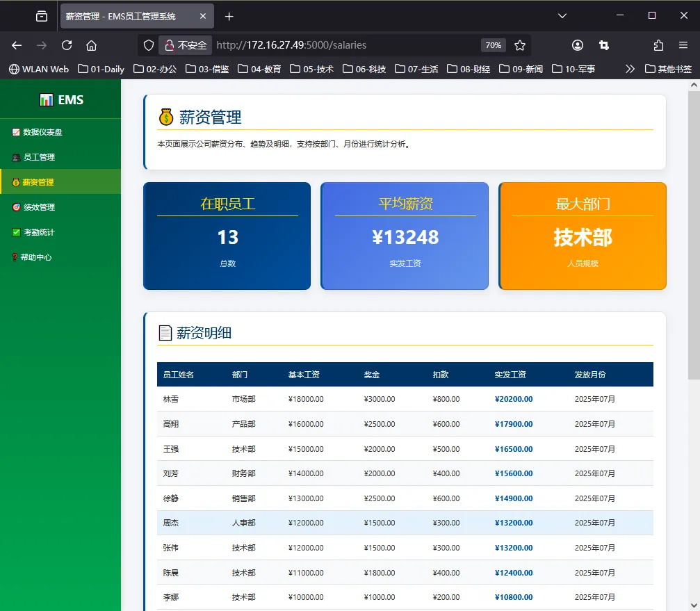Click the 实发工资 column header
700x611 pixels.
pos(510,375)
